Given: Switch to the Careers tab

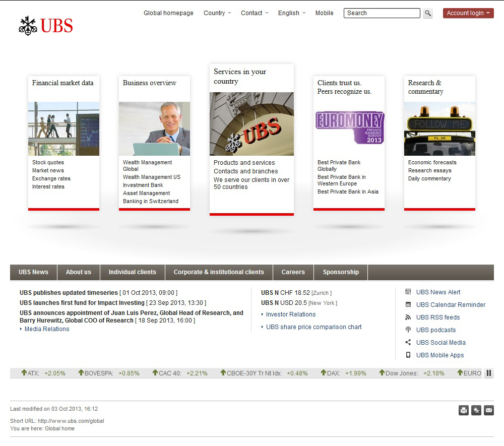Looking at the screenshot, I should click(x=293, y=272).
